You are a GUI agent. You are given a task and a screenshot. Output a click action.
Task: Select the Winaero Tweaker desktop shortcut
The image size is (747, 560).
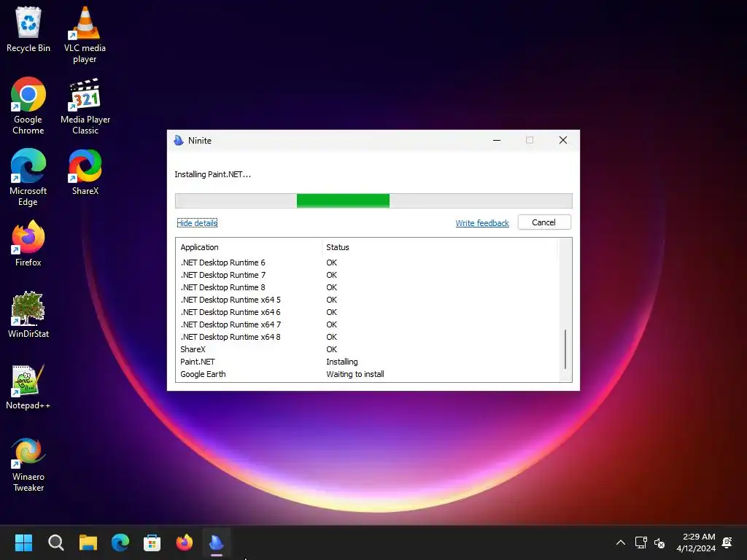click(28, 464)
